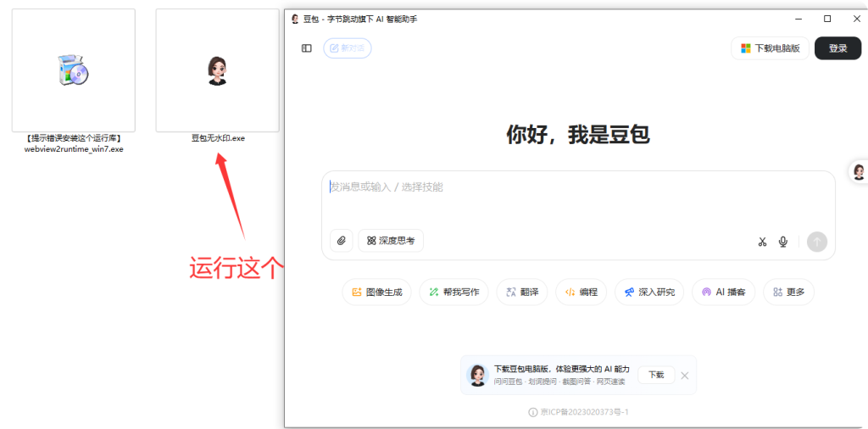
Task: Select the 图像生成 skill chip
Action: 376,292
